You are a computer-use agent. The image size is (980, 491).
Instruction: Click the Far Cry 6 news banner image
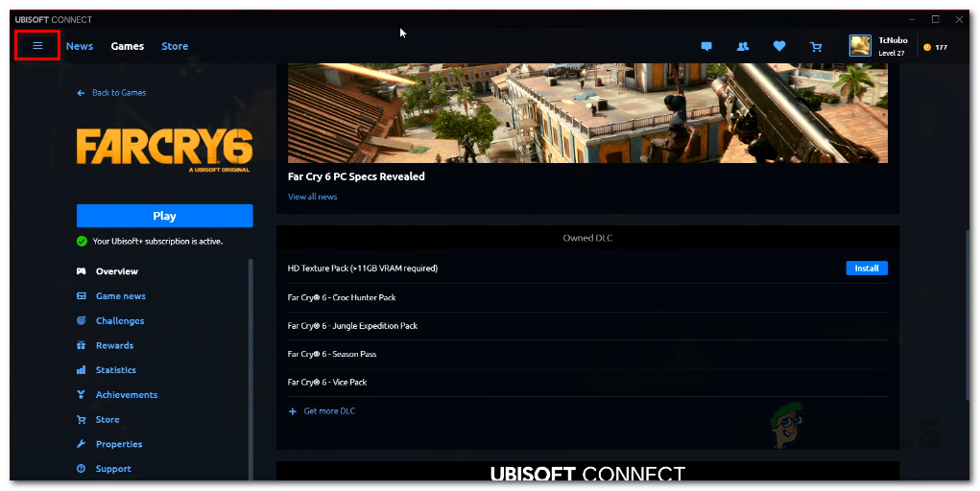587,113
